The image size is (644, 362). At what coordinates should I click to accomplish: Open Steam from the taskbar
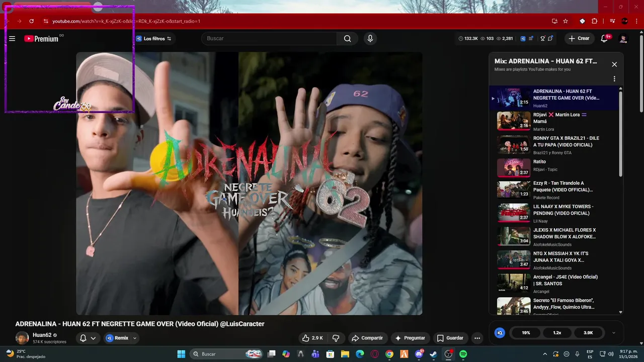[433, 354]
